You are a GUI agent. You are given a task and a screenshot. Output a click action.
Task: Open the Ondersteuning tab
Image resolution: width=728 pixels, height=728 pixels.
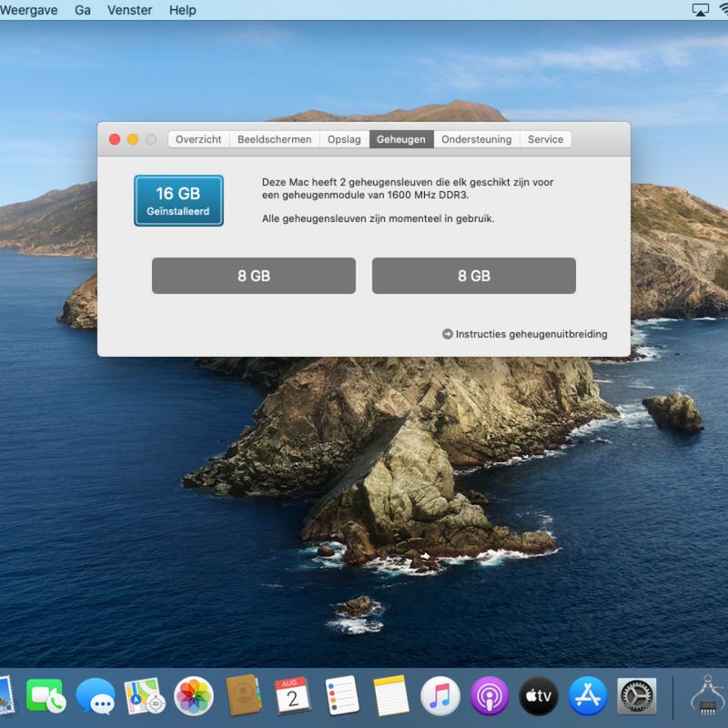tap(476, 139)
